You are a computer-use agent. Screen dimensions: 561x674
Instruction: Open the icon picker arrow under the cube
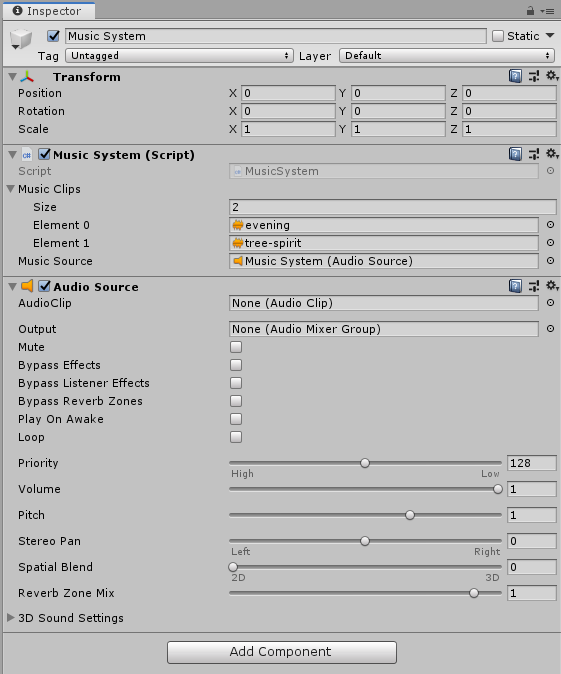tap(15, 47)
